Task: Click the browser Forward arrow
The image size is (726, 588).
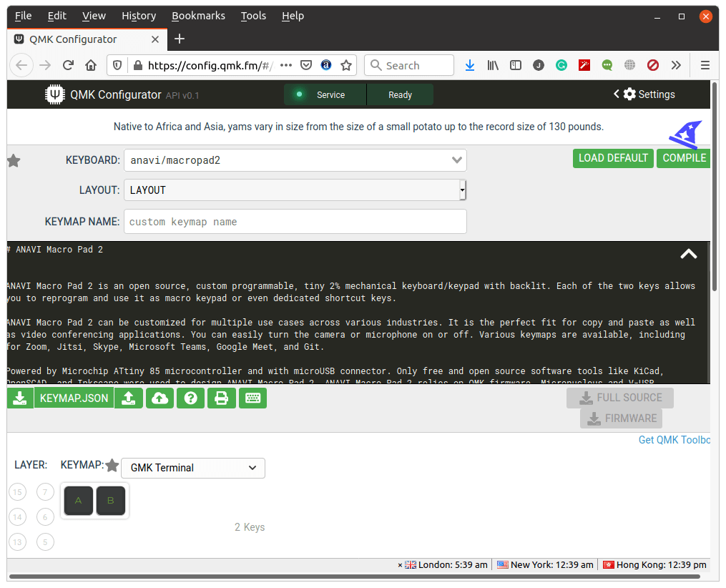Action: click(x=45, y=65)
